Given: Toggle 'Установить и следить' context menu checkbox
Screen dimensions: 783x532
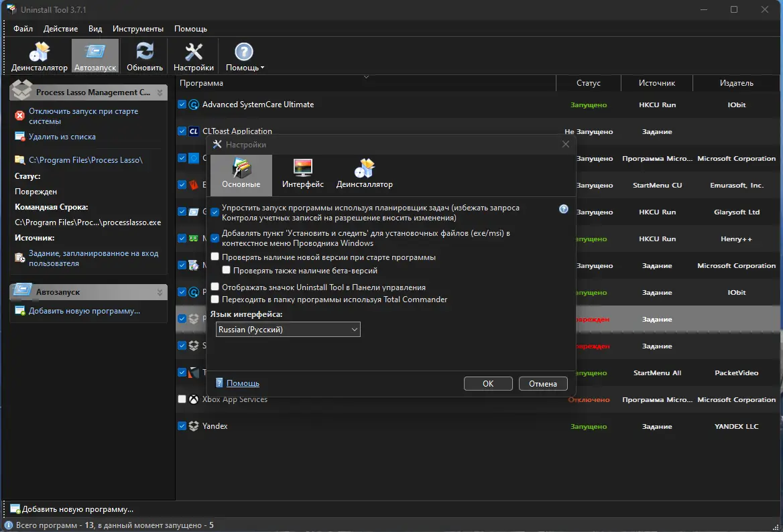Looking at the screenshot, I should pos(215,238).
